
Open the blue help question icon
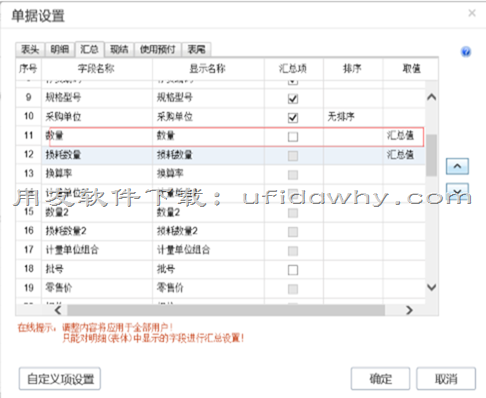pos(466,52)
